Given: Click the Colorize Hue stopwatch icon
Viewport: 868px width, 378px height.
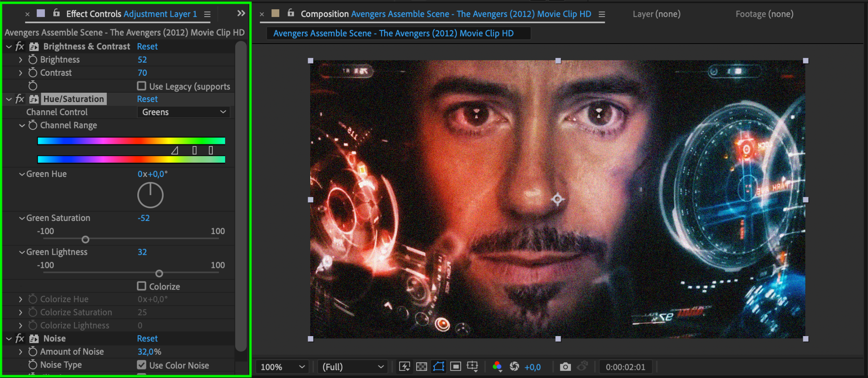Looking at the screenshot, I should pos(33,299).
